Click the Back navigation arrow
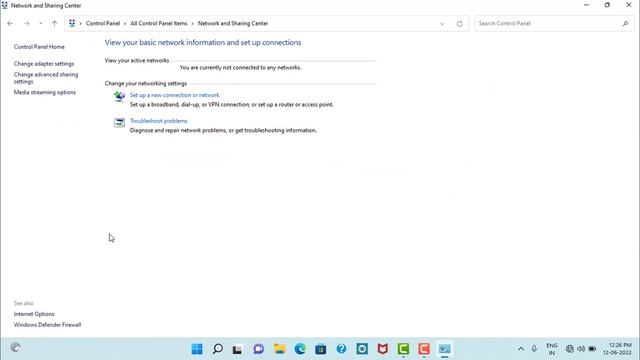 pos(10,24)
